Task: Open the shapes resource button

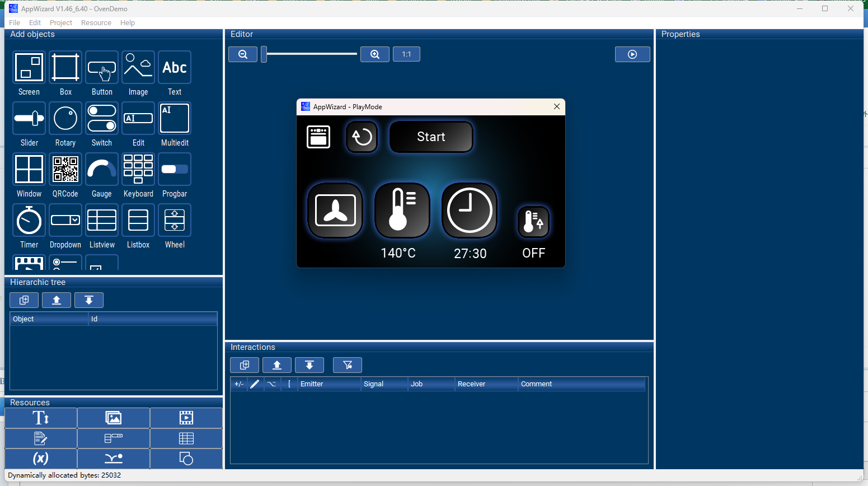Action: pos(186,459)
